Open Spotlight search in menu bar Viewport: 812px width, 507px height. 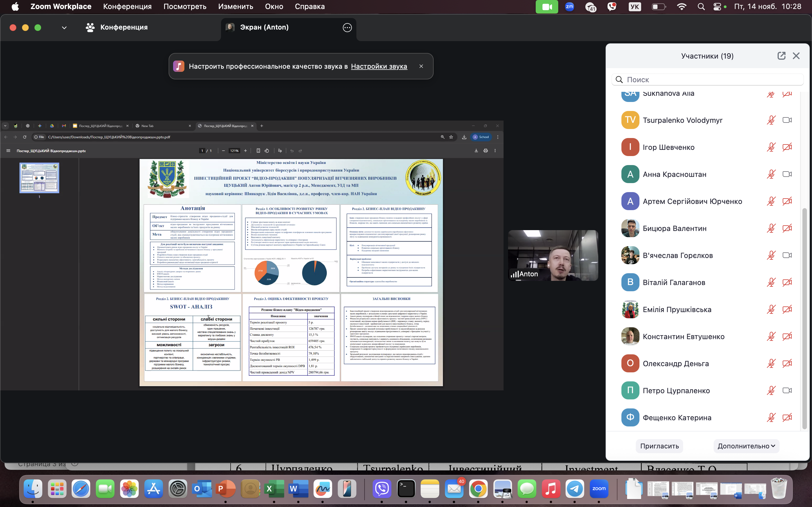701,7
